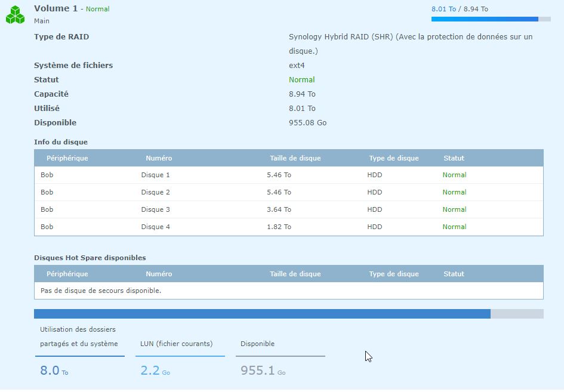The image size is (564, 392).
Task: Click the "8.94 To" value beside Capacité
Action: [302, 94]
